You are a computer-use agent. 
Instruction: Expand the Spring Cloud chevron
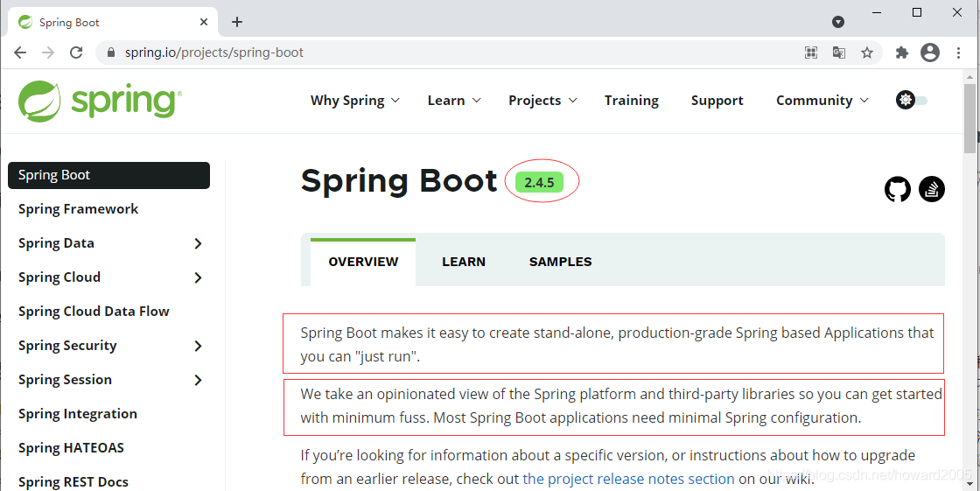pyautogui.click(x=198, y=277)
